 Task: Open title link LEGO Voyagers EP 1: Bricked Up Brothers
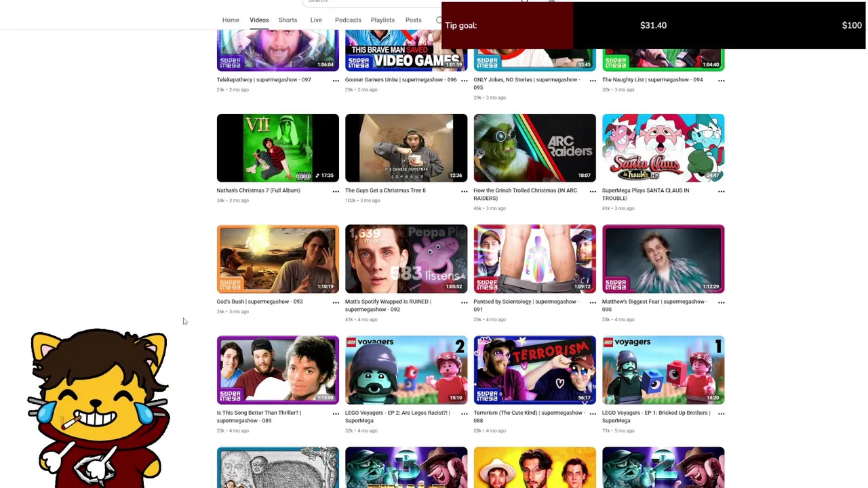[656, 417]
